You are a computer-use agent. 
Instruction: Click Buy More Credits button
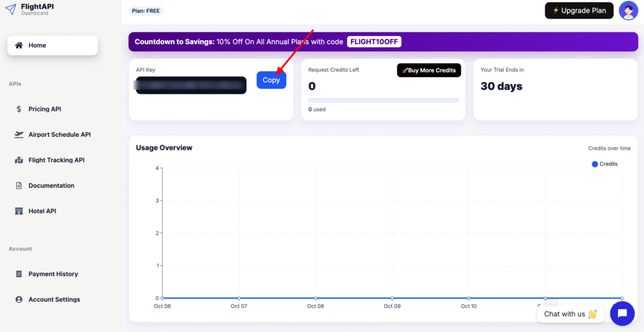tap(429, 70)
